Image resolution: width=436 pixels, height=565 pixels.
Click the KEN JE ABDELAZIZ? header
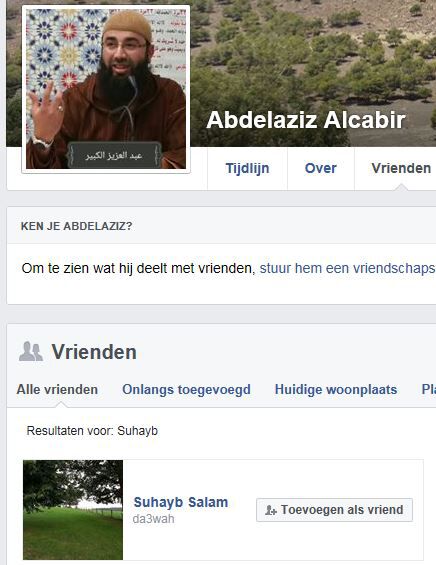click(76, 226)
